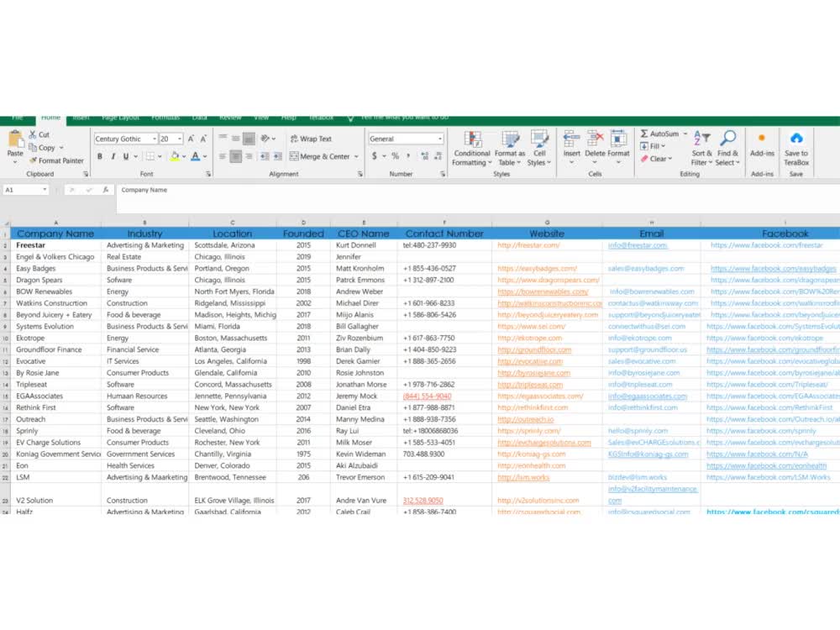Click the Copy icon
Screen dimensions: 840x630
coord(34,147)
